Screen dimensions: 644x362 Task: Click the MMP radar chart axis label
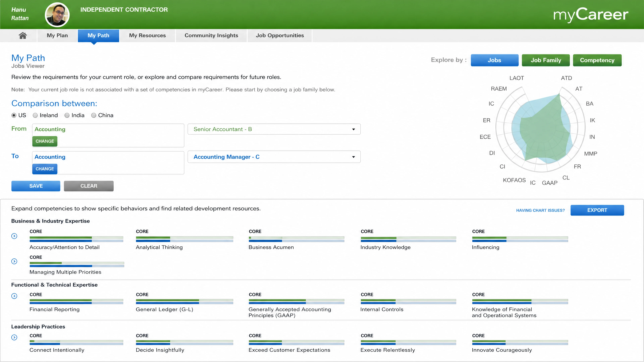tap(591, 154)
